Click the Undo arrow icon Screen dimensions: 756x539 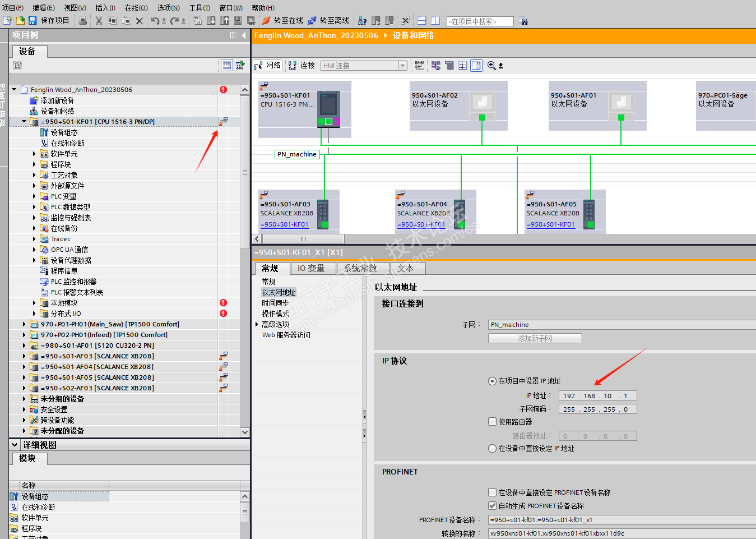coord(155,21)
